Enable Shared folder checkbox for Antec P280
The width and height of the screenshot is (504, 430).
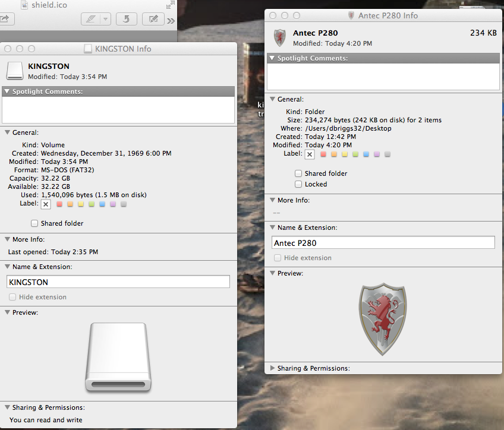coord(298,173)
